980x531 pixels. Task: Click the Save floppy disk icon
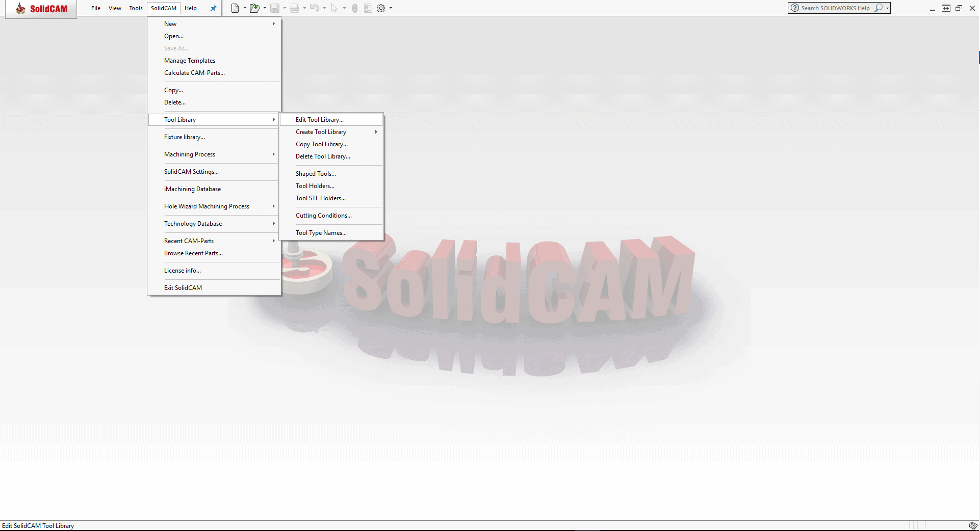click(x=275, y=8)
